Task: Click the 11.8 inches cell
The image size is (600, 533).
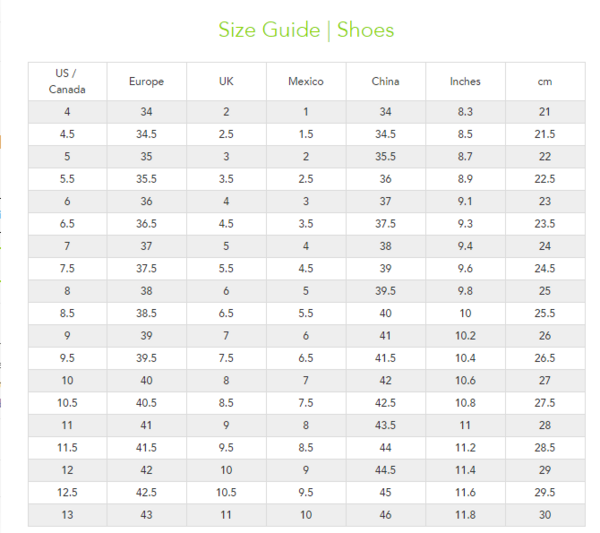Action: tap(465, 515)
